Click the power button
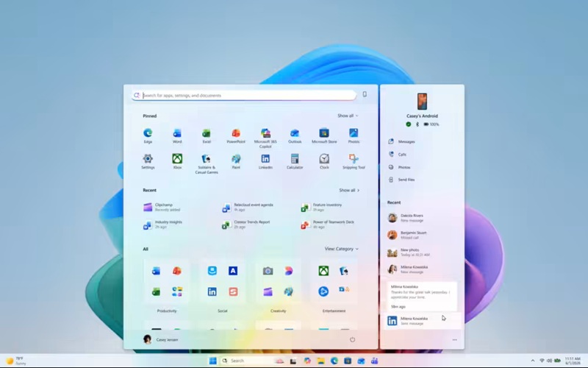Viewport: 588px width, 368px height. click(x=353, y=339)
